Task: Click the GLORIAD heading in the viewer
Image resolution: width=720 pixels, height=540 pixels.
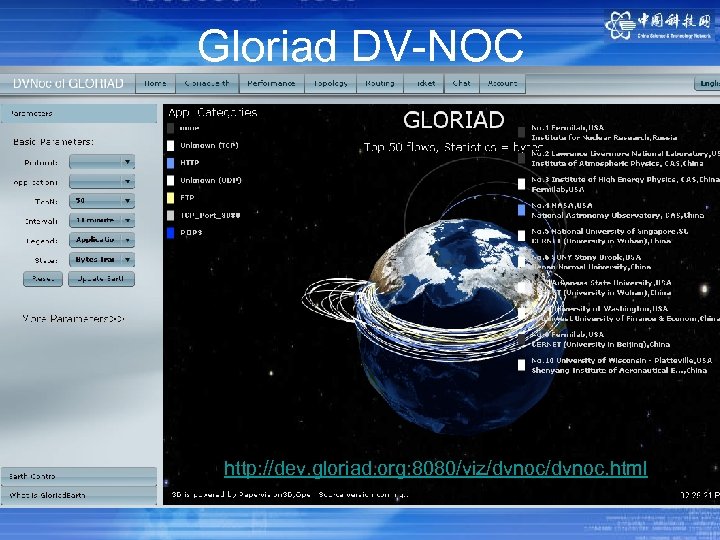Action: 454,120
